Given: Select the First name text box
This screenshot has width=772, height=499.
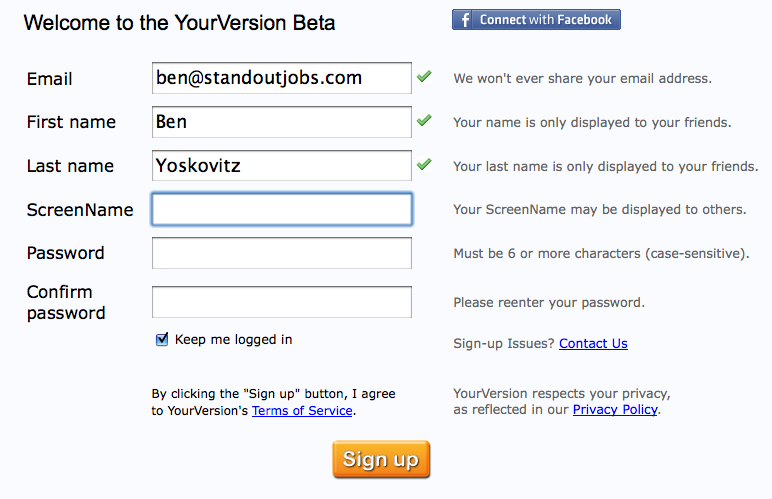Looking at the screenshot, I should click(282, 122).
